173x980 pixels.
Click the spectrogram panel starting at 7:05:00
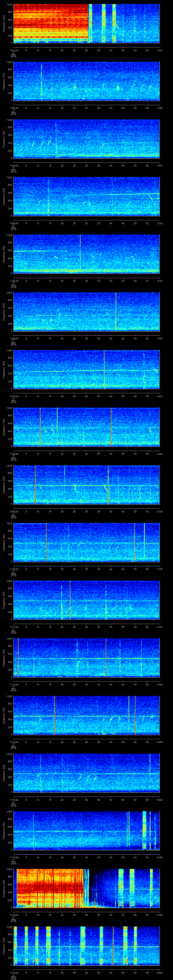pos(86,254)
